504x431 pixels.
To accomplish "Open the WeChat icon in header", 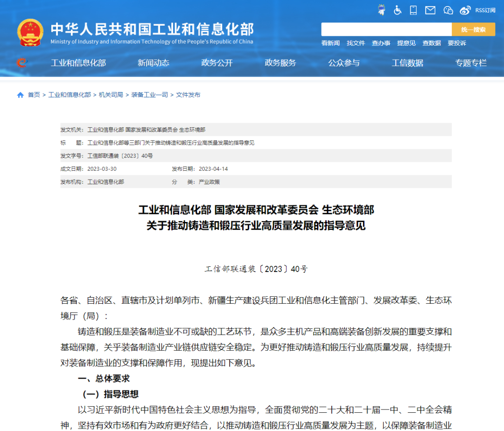I will tap(448, 10).
